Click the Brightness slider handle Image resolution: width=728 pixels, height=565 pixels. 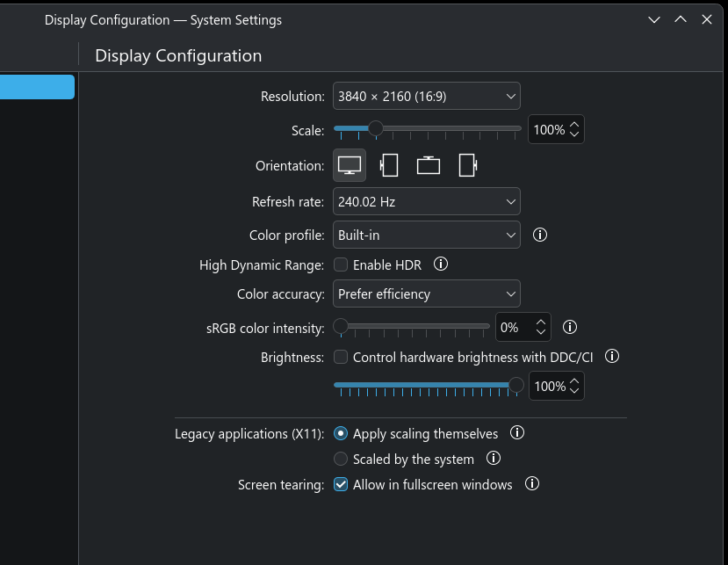coord(516,385)
